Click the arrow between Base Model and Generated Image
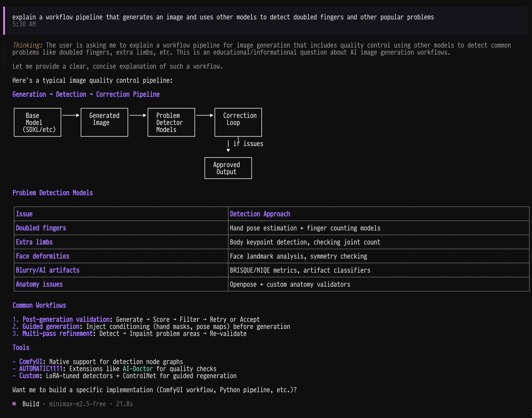Viewport: 532px width, 418px height. (x=71, y=115)
